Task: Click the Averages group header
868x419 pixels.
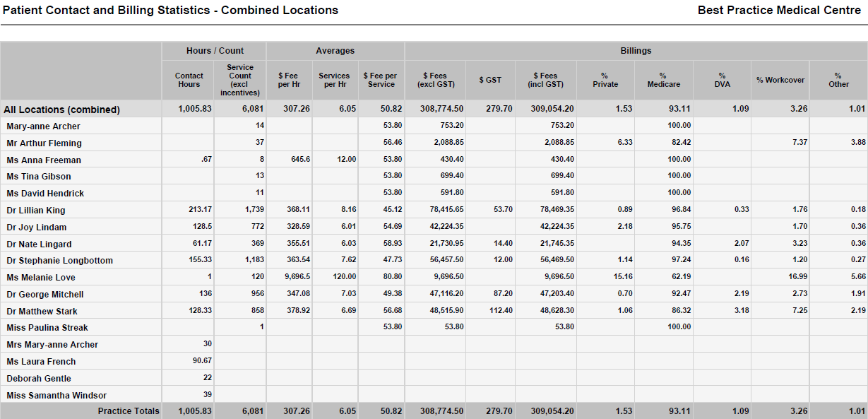Action: tap(335, 51)
